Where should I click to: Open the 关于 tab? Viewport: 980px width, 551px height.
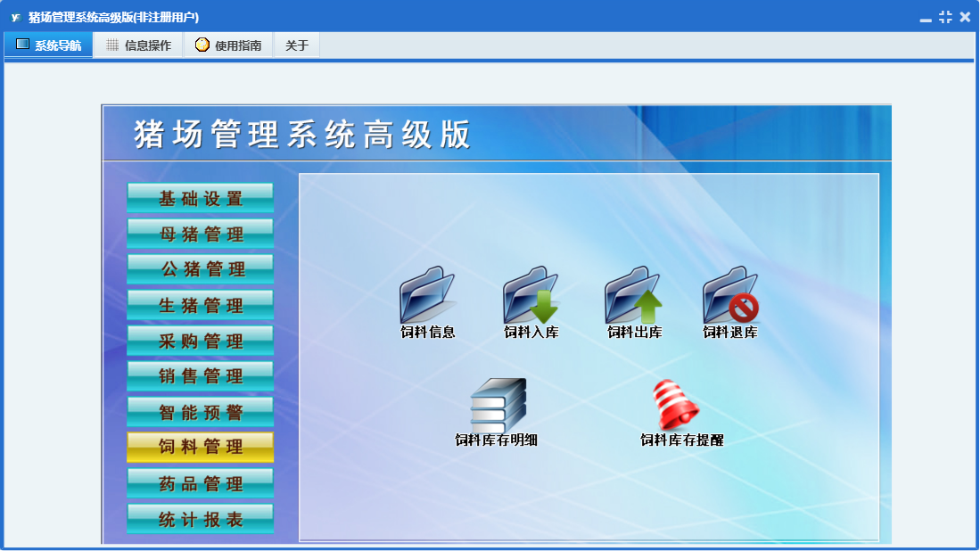297,45
